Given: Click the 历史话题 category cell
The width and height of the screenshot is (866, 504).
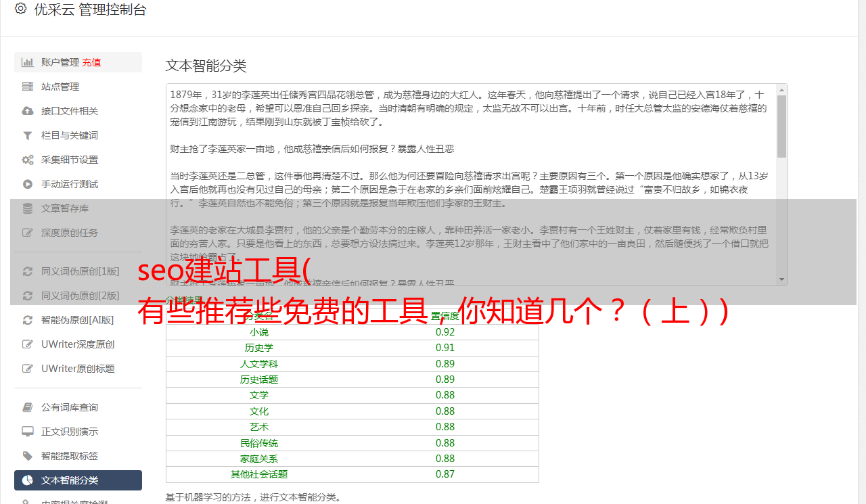Looking at the screenshot, I should 259,380.
